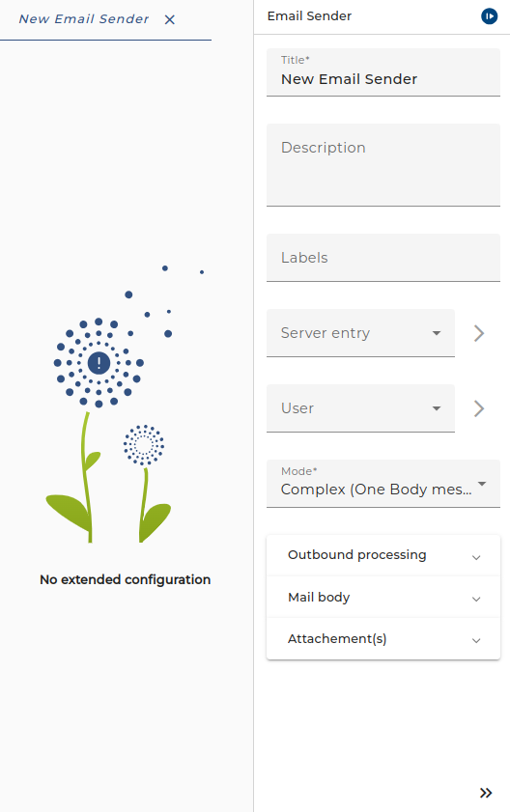
Task: Click into the Description text area
Action: [x=383, y=165]
